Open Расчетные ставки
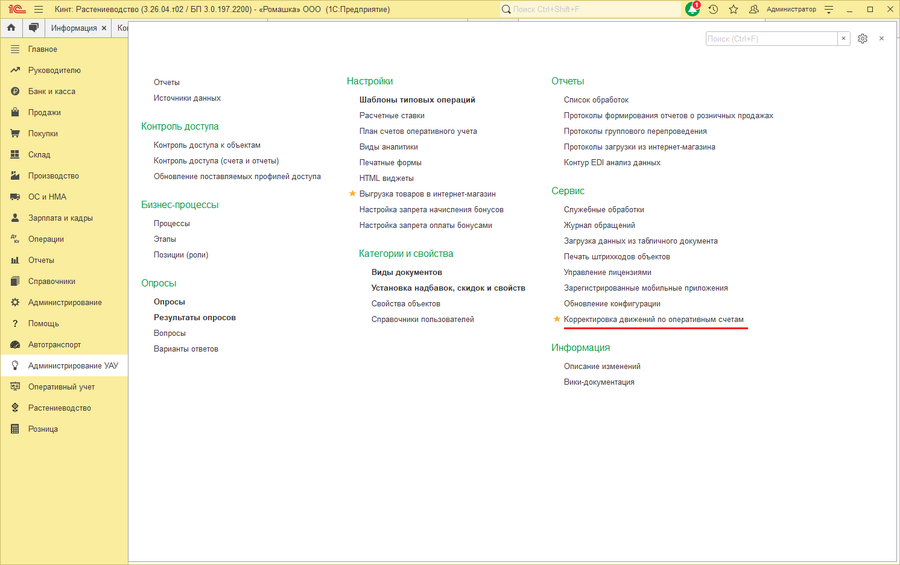 click(x=392, y=115)
